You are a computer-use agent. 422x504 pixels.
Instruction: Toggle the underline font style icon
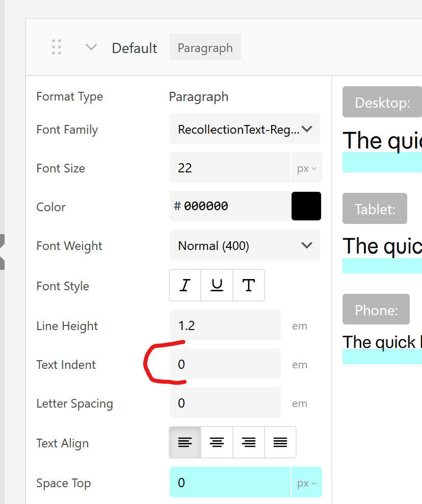pos(217,286)
